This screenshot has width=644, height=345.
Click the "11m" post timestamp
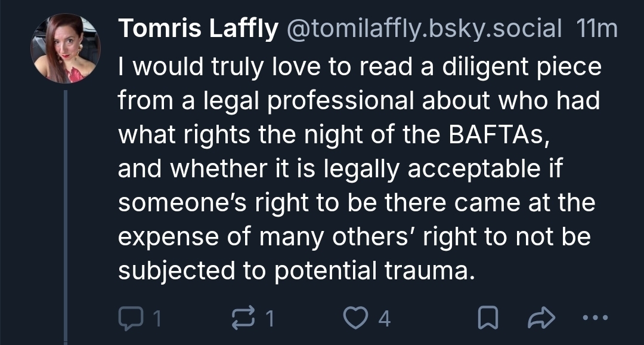(x=597, y=29)
